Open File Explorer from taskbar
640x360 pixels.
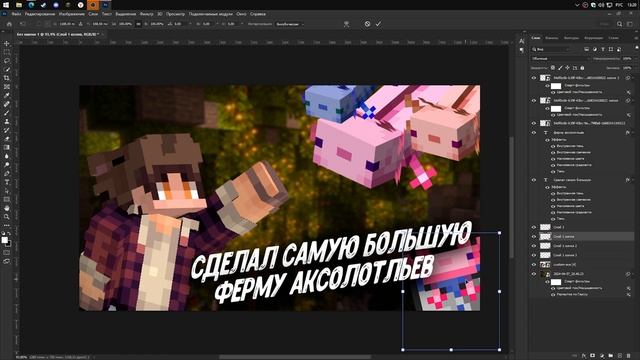coord(19,5)
